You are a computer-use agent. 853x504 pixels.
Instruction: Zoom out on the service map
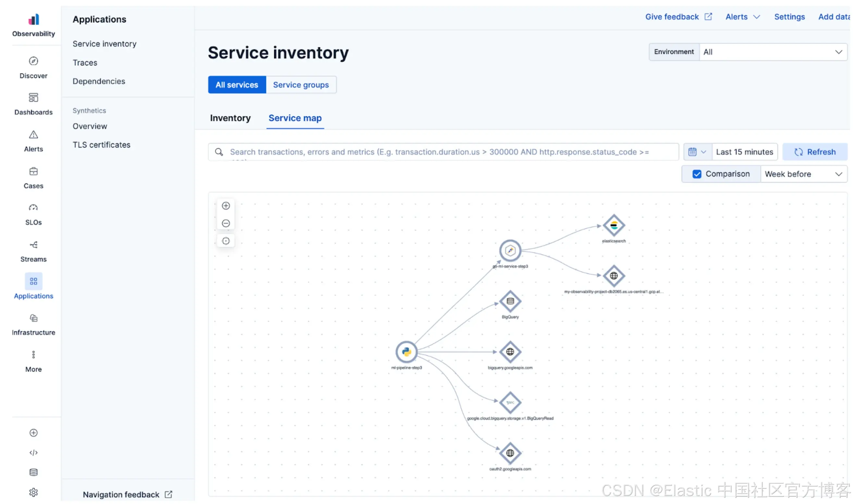point(226,223)
